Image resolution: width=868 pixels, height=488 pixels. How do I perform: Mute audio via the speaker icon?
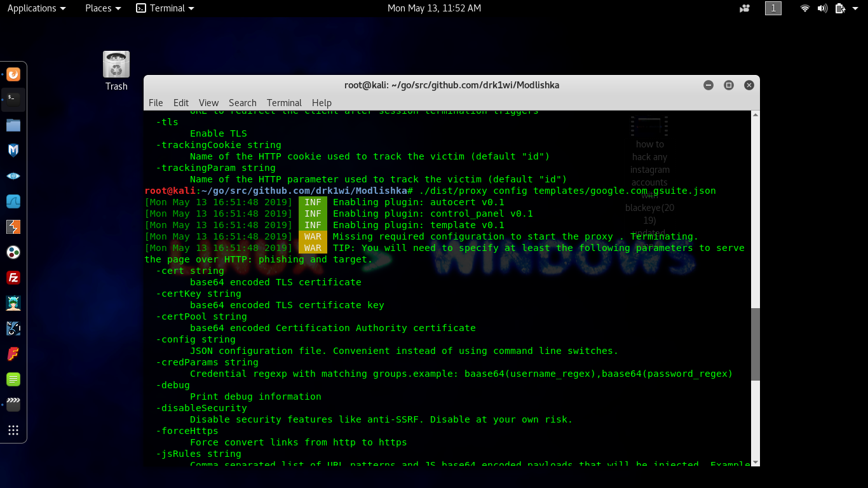822,8
